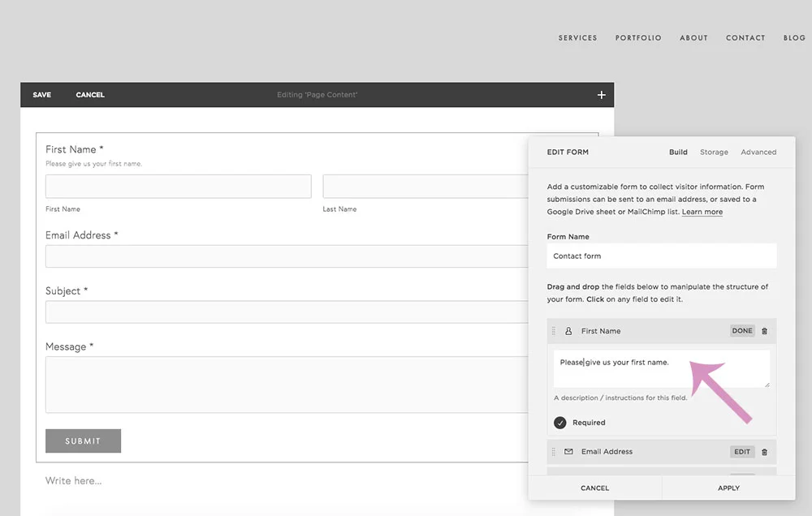
Task: Click the resize grip of the description box
Action: (x=767, y=385)
